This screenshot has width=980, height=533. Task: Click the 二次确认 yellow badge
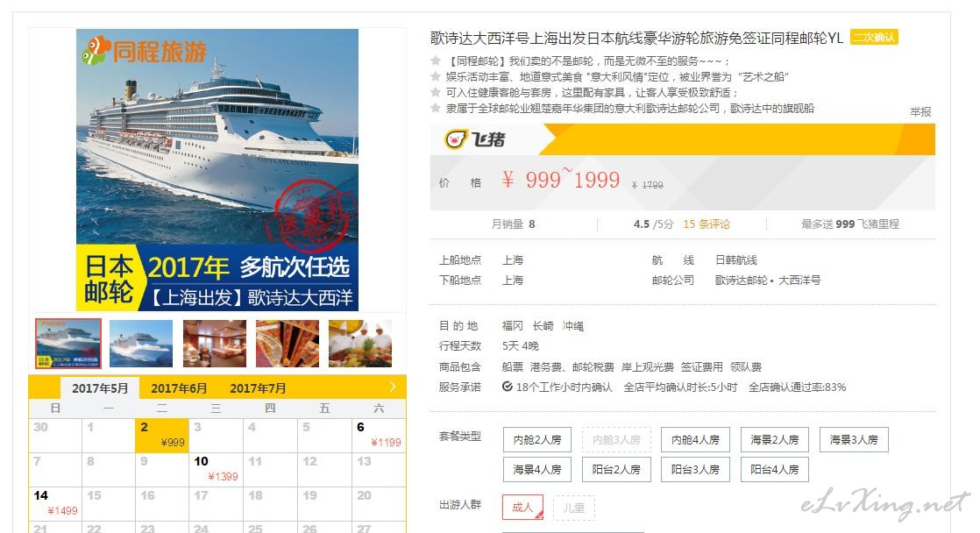click(x=875, y=37)
